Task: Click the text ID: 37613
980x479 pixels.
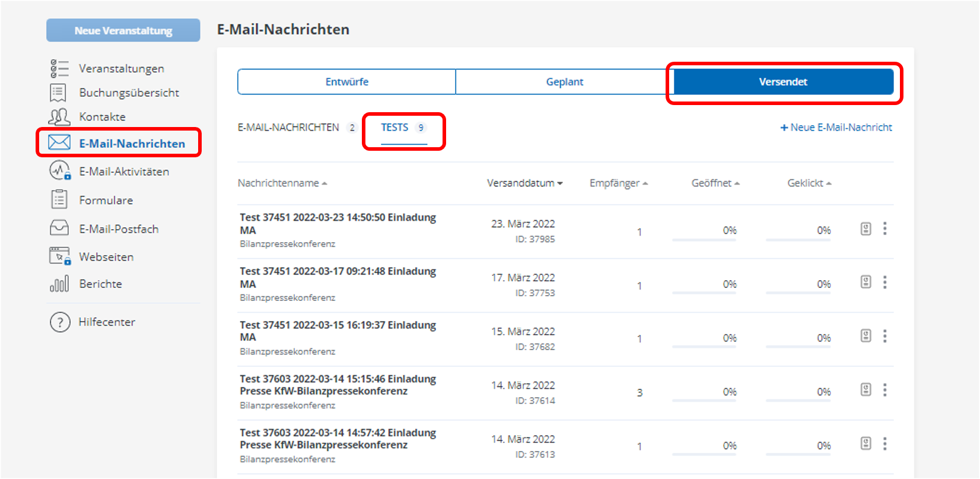Action: [x=535, y=454]
